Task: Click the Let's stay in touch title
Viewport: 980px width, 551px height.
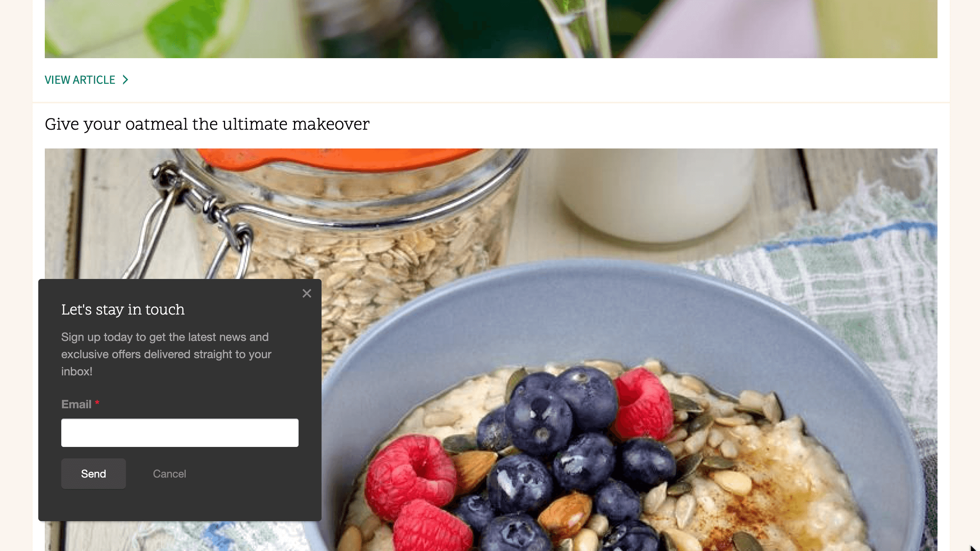Action: coord(123,310)
